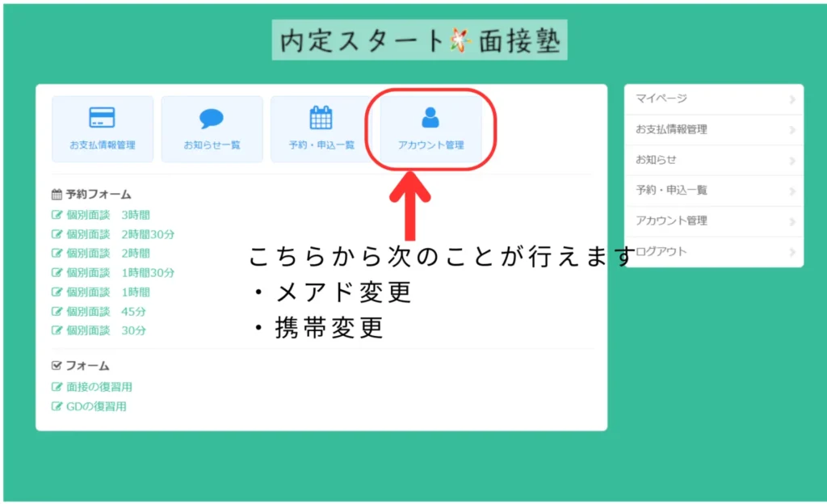Click the credit card icon for お支払情報管理
This screenshot has width=827, height=504.
(102, 118)
